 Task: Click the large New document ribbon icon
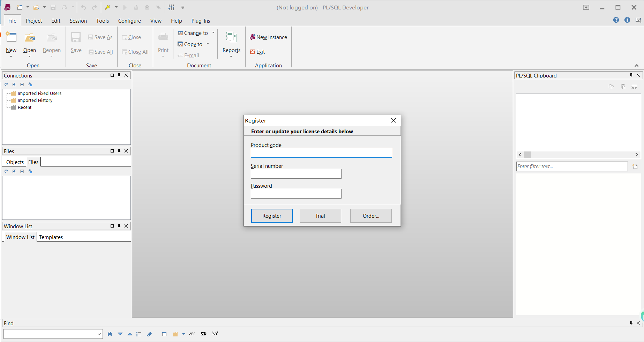tap(11, 37)
